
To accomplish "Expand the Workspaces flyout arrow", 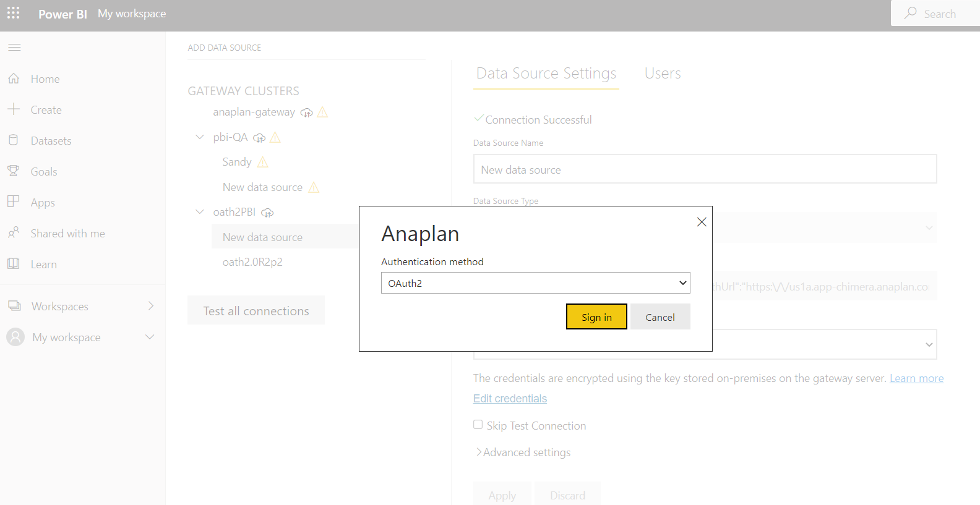I will (151, 306).
